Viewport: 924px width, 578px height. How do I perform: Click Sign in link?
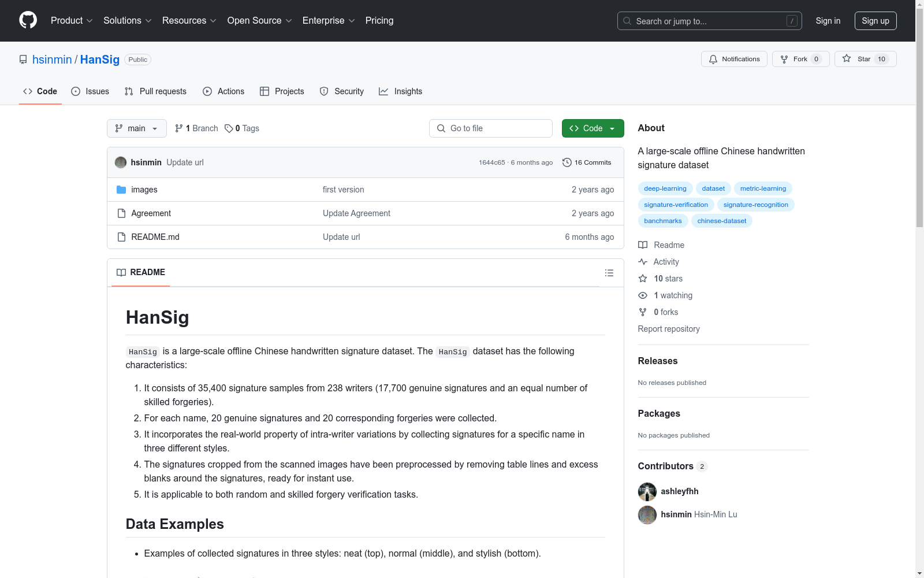[x=828, y=21]
